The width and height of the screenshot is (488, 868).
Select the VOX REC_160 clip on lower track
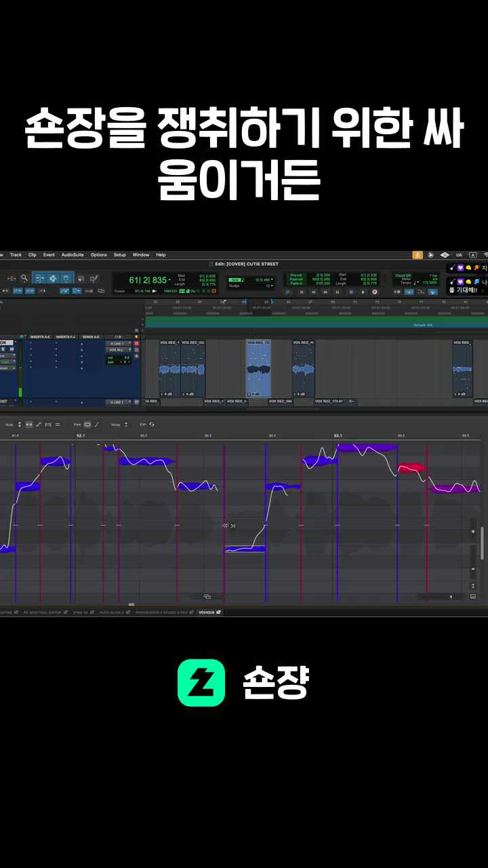[280, 401]
